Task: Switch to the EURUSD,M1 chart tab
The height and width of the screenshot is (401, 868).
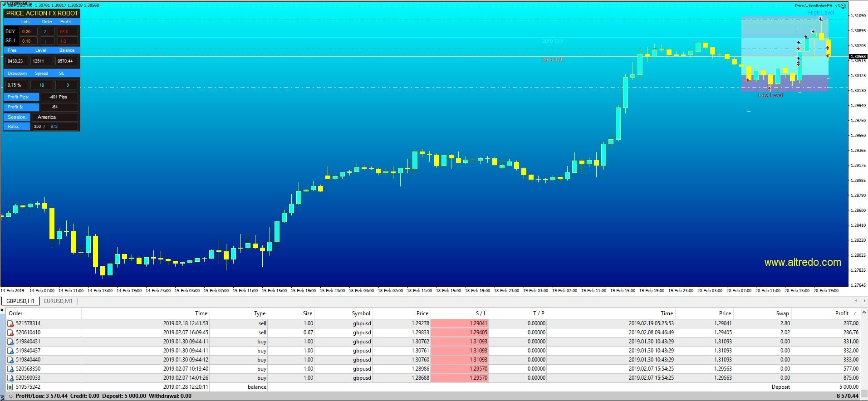Action: point(58,301)
